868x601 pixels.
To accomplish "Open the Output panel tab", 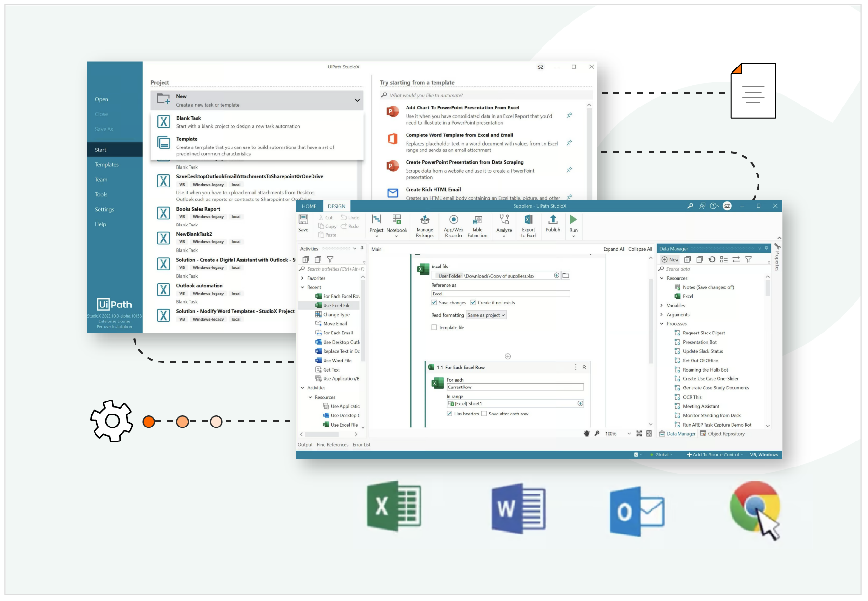I will click(x=305, y=445).
